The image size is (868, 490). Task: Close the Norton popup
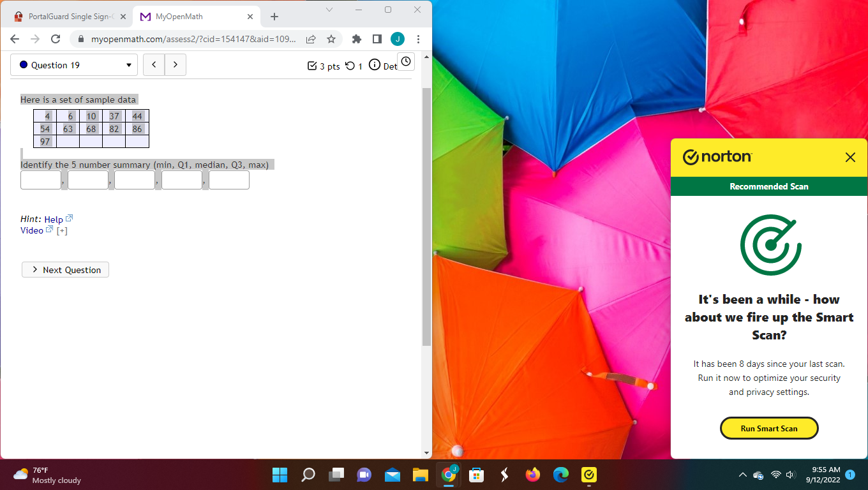(x=850, y=157)
